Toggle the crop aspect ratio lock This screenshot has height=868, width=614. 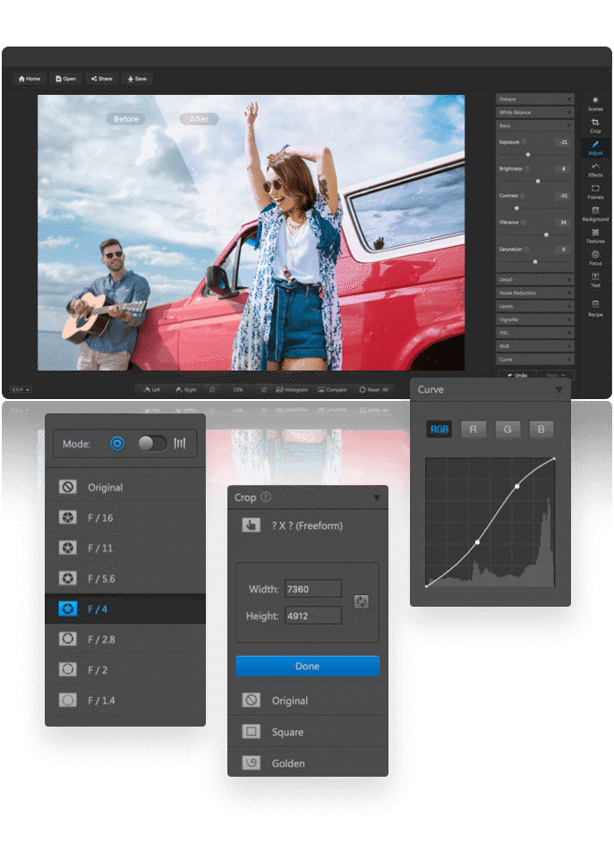coord(362,601)
